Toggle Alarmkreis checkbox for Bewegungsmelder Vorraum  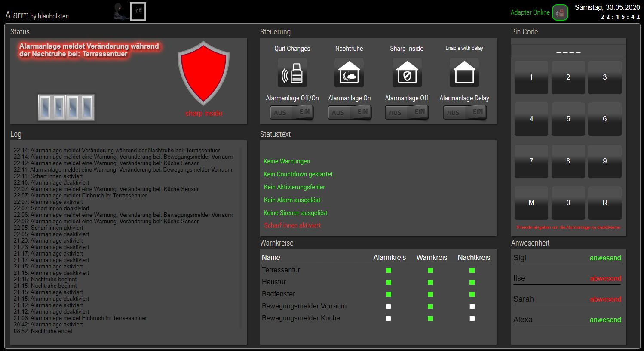tap(389, 307)
